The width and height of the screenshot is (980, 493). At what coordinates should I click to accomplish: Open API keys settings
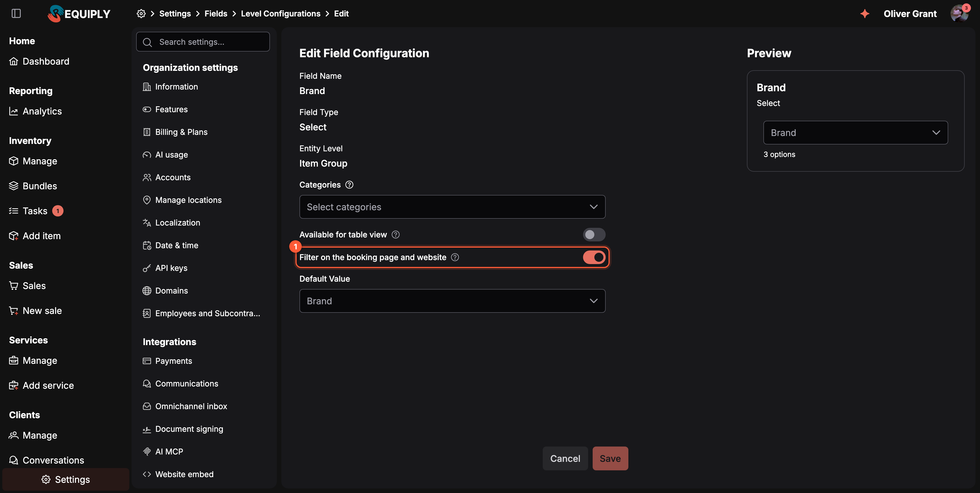tap(165, 268)
